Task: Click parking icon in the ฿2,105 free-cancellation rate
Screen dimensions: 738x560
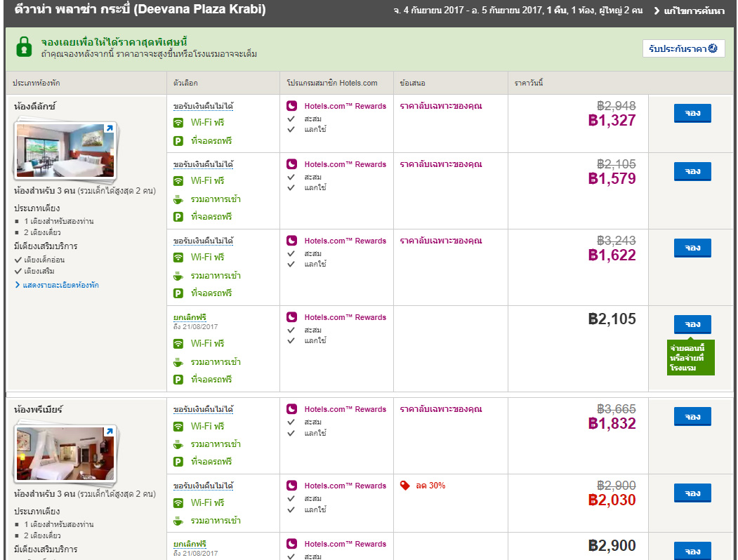Action: pos(178,380)
